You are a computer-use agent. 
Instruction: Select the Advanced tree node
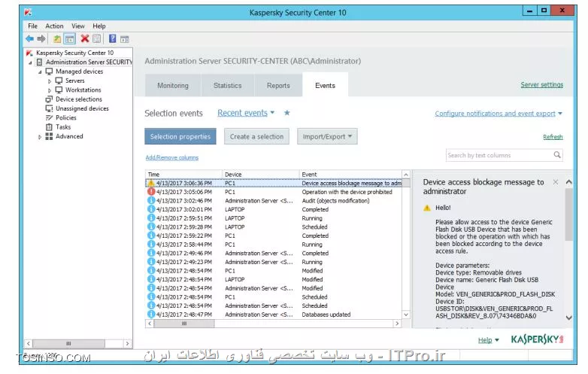pos(69,136)
